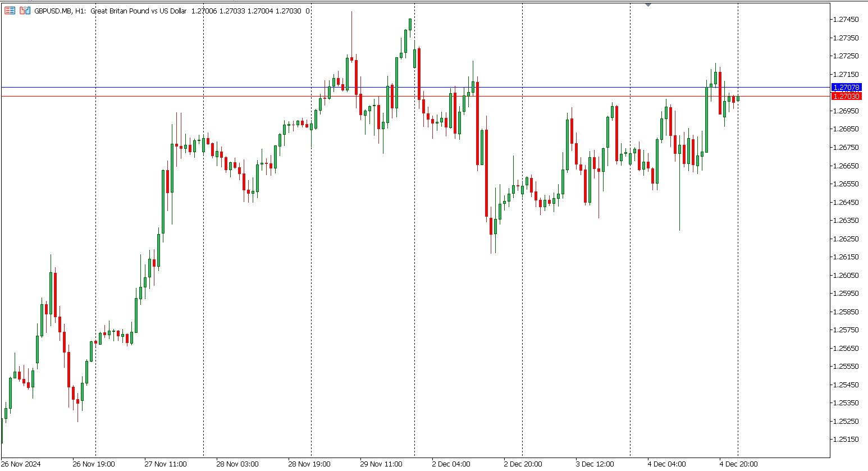
Task: Click the 2 Dec 04:00 time label
Action: [451, 464]
